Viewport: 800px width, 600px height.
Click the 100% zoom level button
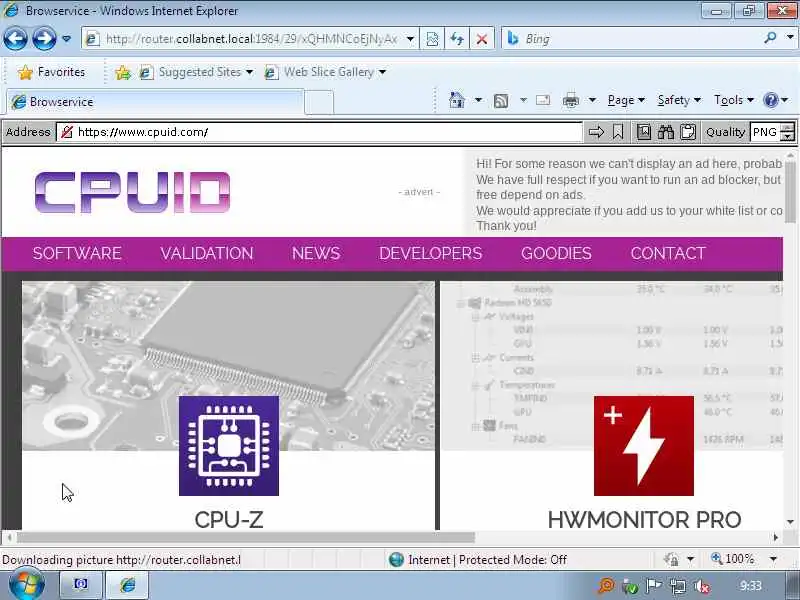[x=733, y=559]
